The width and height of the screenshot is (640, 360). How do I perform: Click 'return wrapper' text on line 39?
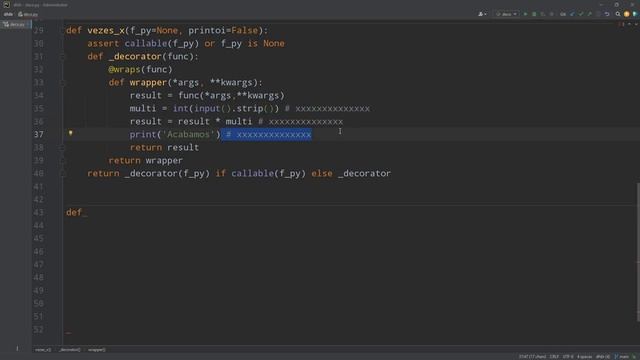[x=145, y=160]
